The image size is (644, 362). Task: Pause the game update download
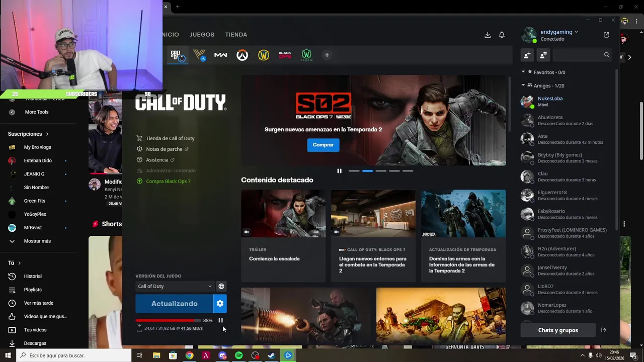[220, 320]
